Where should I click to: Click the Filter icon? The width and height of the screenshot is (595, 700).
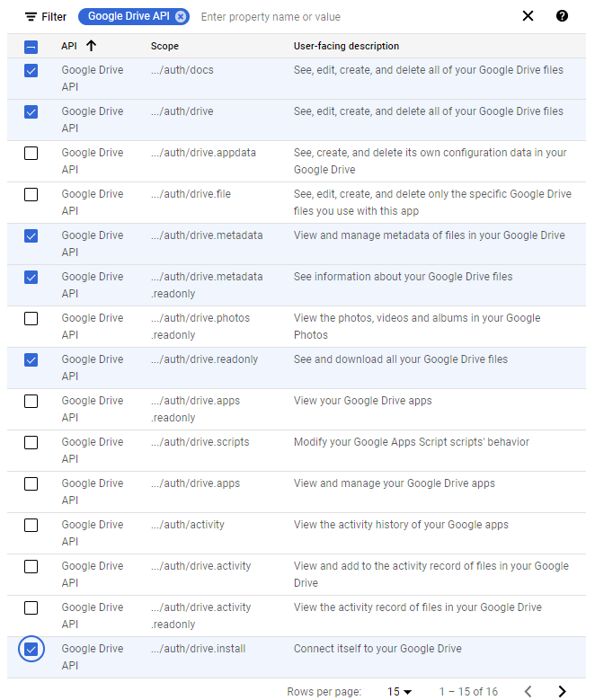[x=31, y=17]
